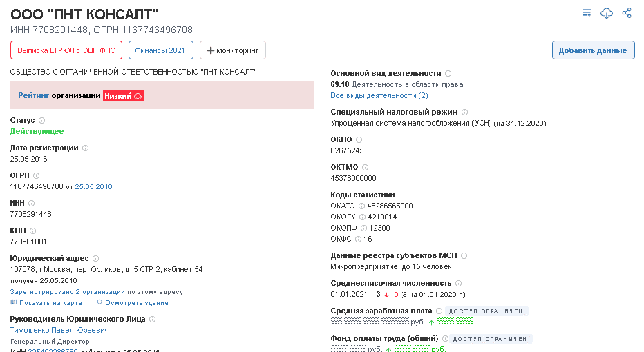
Task: Click the share icon at top right
Action: click(x=627, y=13)
